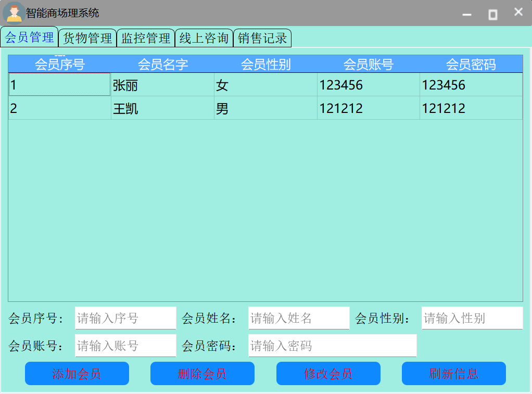The width and height of the screenshot is (532, 394).
Task: Select 张丽's password cell 123456
Action: [471, 84]
